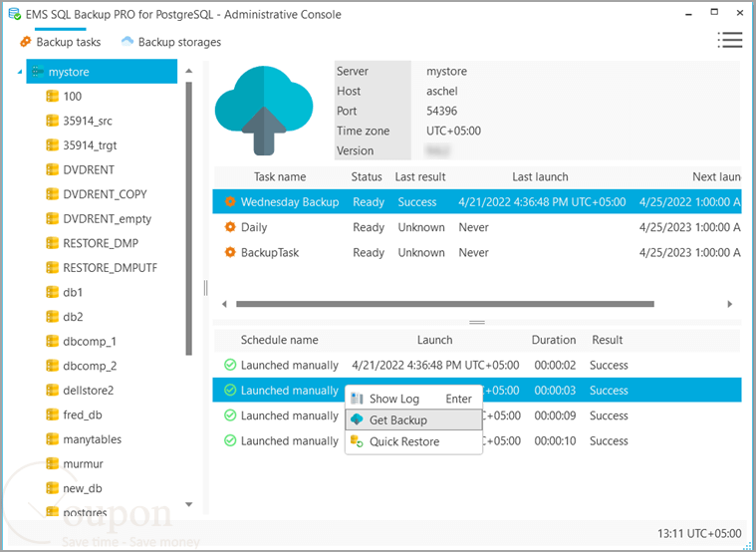
Task: Click task list scroll left arrow
Action: click(224, 304)
